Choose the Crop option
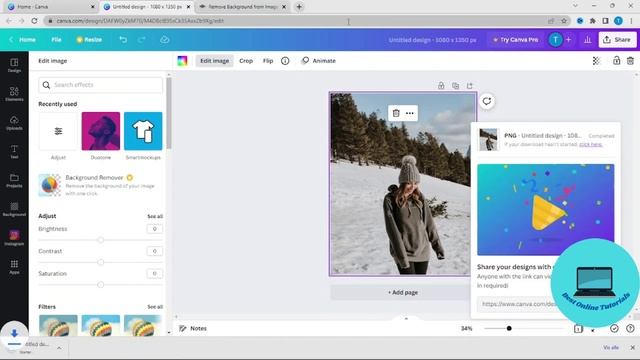Viewport: 640px width, 360px height. pos(246,61)
